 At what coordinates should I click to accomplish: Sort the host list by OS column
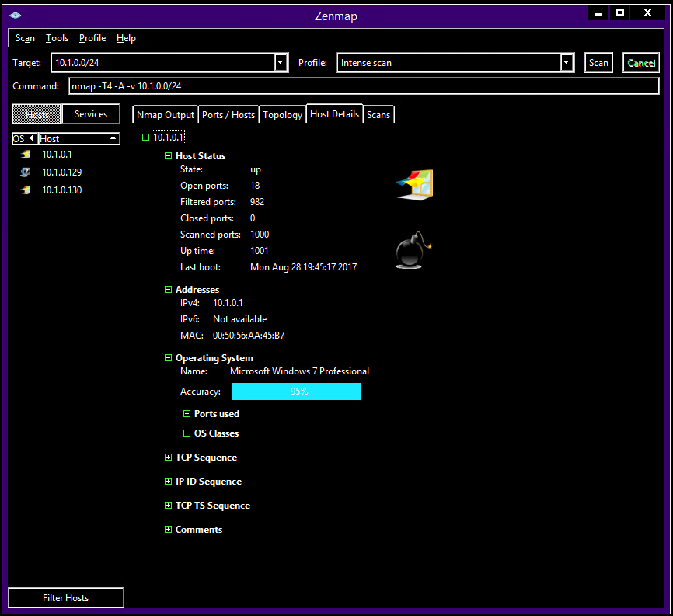pos(24,138)
